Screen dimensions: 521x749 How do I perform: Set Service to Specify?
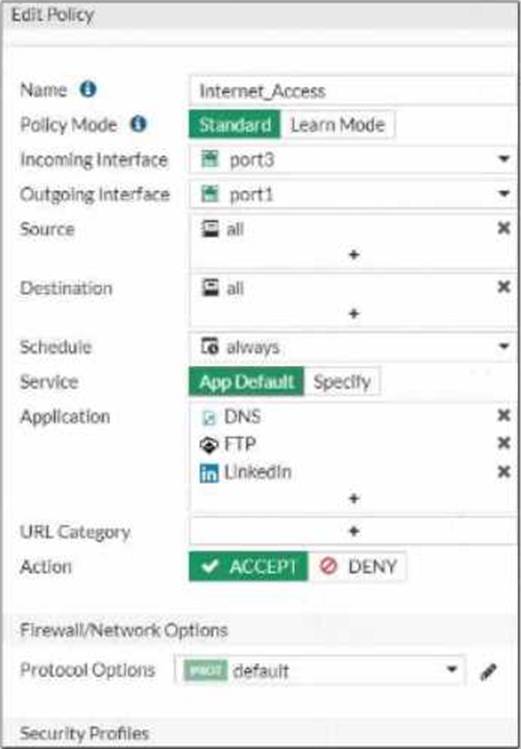point(342,382)
